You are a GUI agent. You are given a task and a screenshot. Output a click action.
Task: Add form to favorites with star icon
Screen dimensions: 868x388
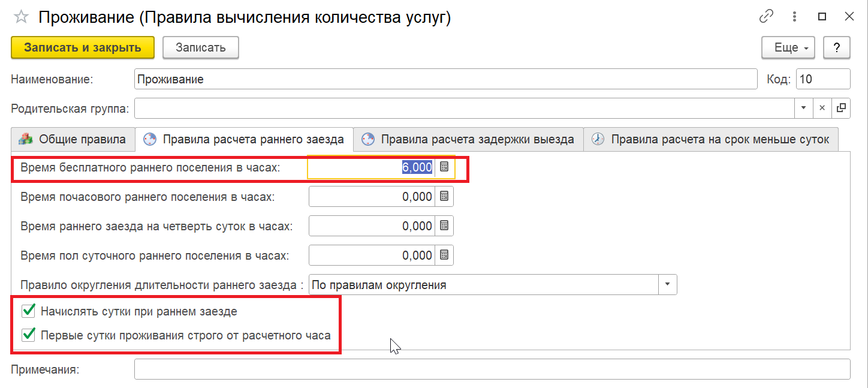(x=22, y=17)
